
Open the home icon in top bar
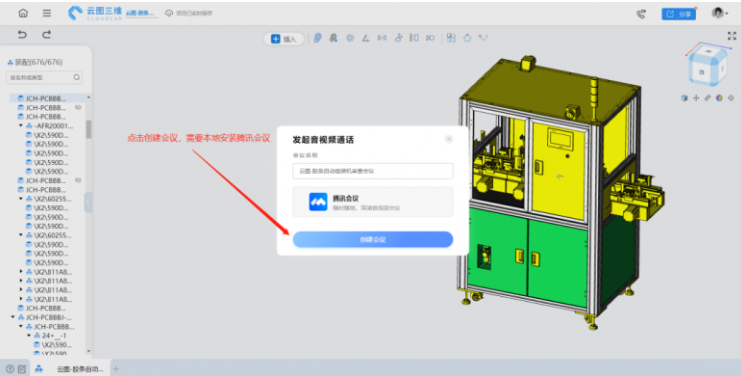pos(23,13)
